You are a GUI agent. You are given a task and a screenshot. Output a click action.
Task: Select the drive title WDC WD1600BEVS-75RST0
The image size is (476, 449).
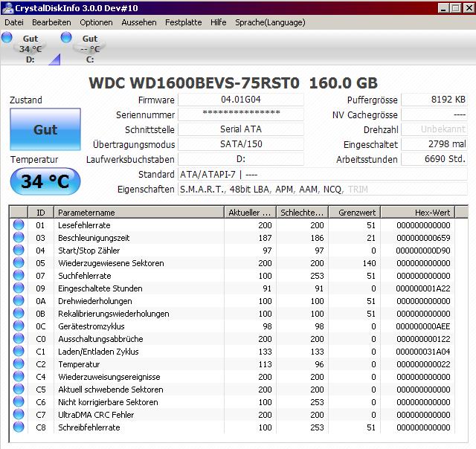194,83
